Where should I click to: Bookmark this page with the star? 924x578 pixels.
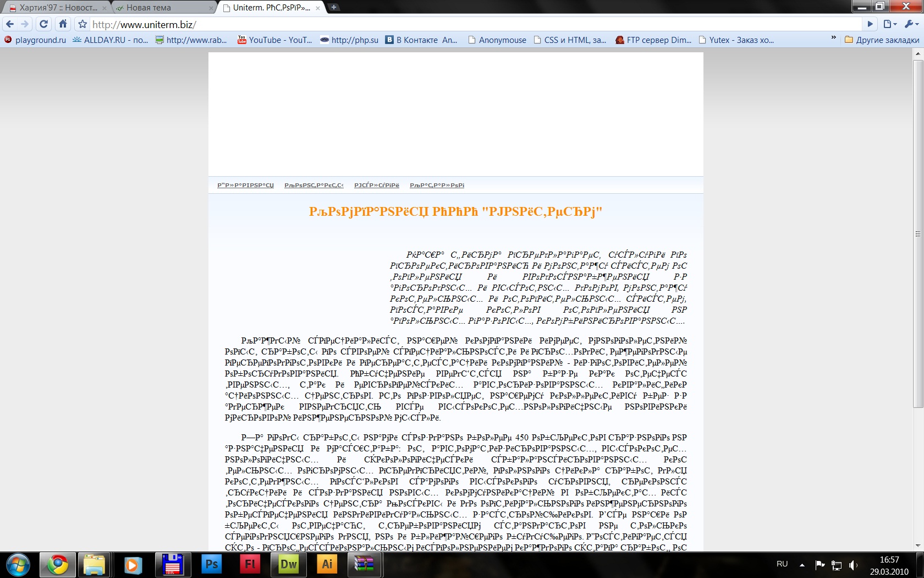[x=82, y=24]
